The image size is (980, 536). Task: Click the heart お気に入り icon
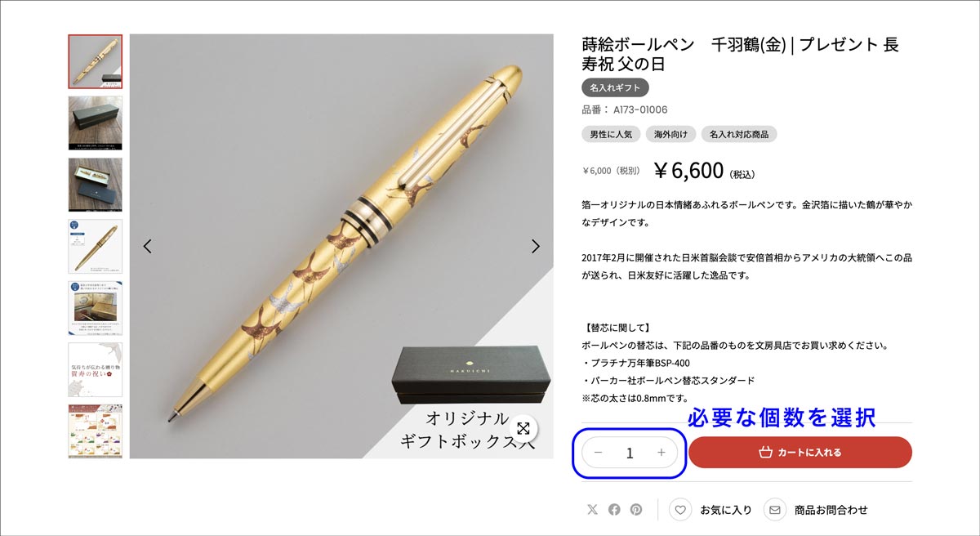click(x=680, y=510)
